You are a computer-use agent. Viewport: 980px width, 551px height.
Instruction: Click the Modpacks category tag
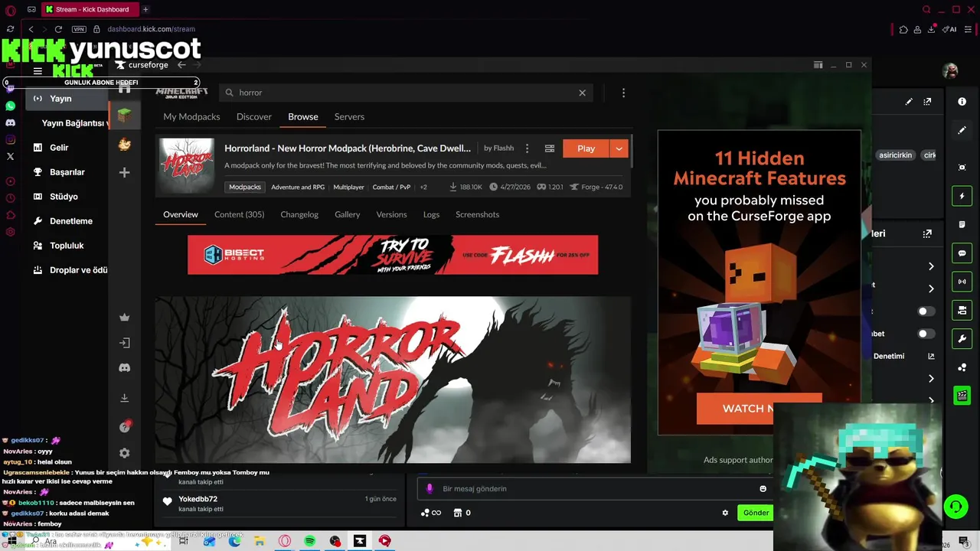[245, 187]
